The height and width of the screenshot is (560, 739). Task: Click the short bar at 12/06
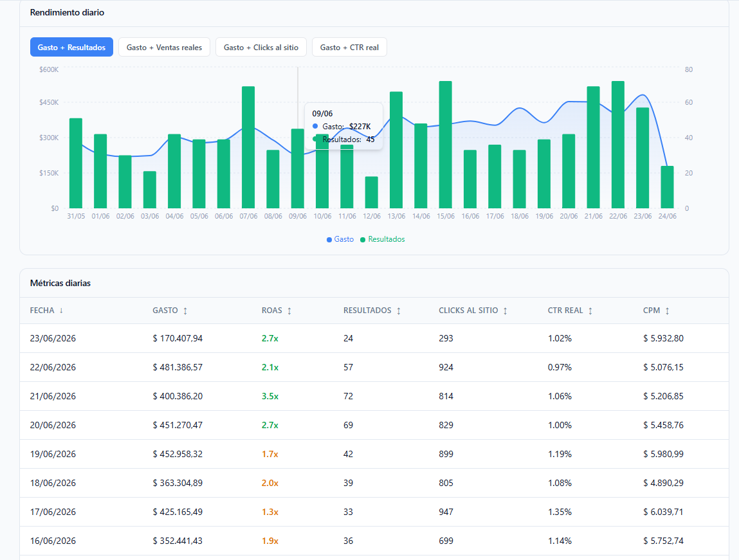(x=371, y=192)
